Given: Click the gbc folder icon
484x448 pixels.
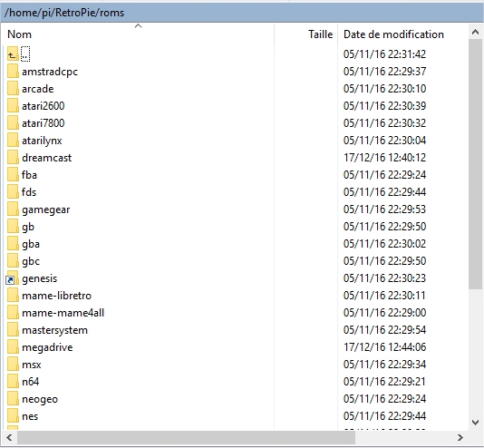Looking at the screenshot, I should pyautogui.click(x=13, y=261).
